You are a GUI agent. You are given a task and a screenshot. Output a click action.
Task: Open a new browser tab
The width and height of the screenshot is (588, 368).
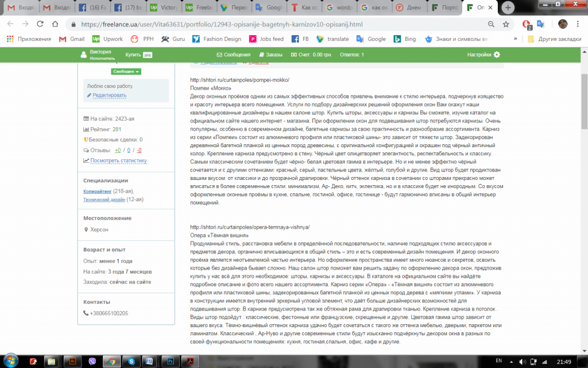[508, 7]
